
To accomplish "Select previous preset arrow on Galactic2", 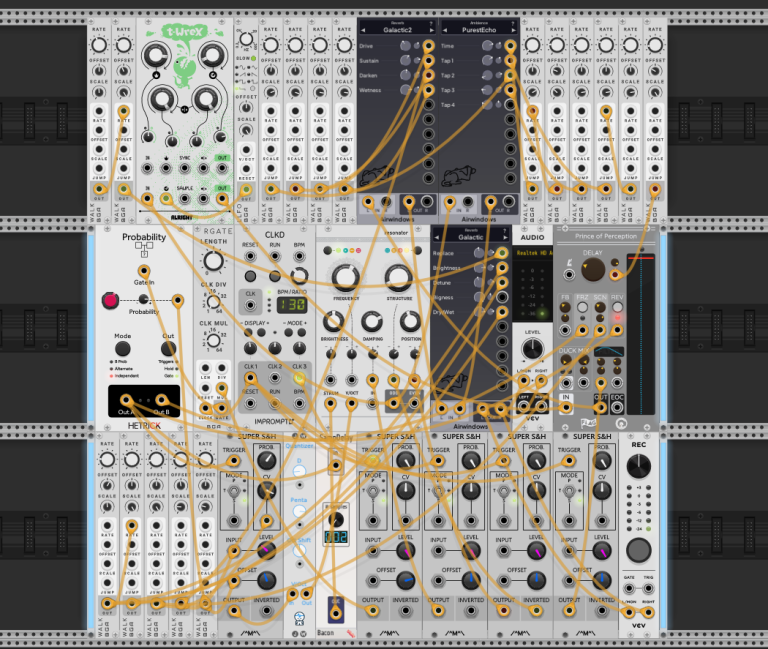I will pyautogui.click(x=363, y=30).
